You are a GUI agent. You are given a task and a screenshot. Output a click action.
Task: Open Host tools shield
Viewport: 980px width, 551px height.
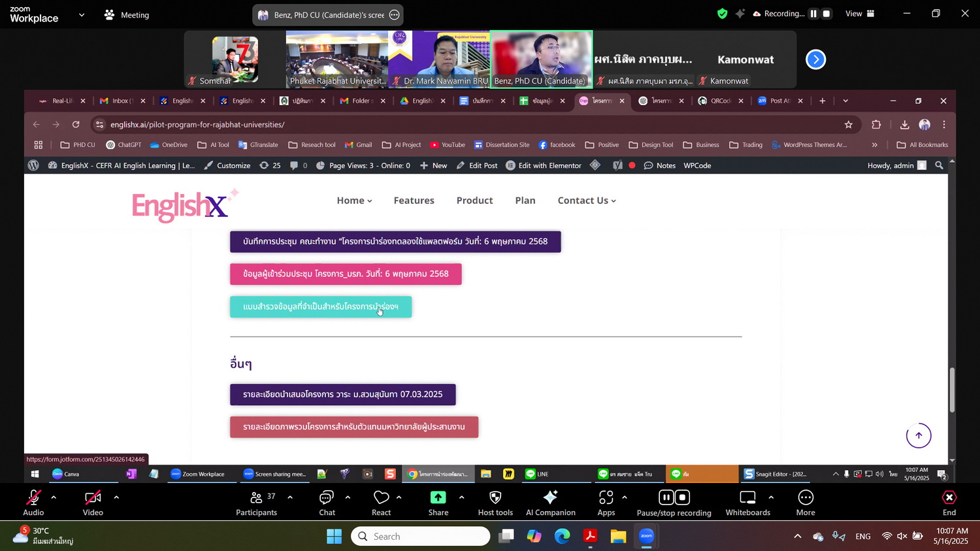click(495, 503)
